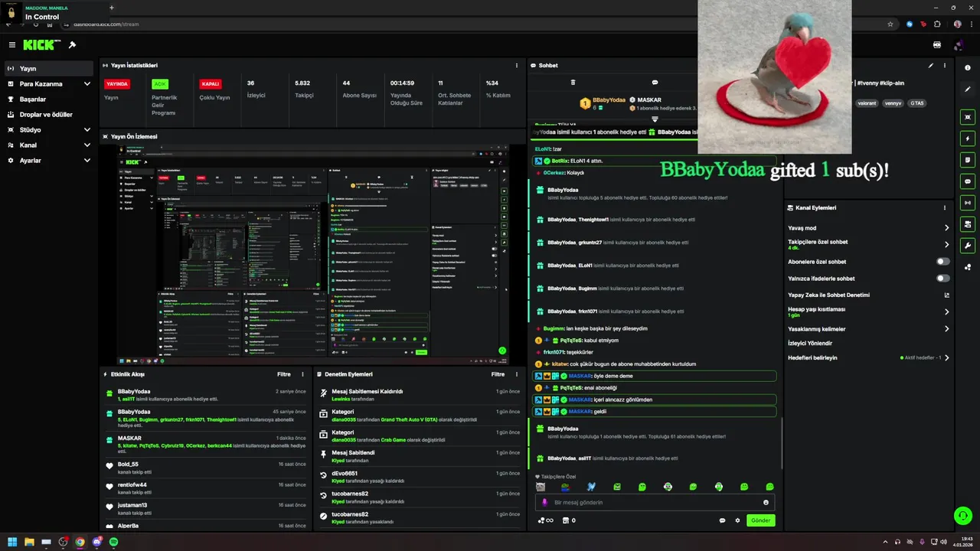Toggle the wrench widget in right rail

pos(968,246)
